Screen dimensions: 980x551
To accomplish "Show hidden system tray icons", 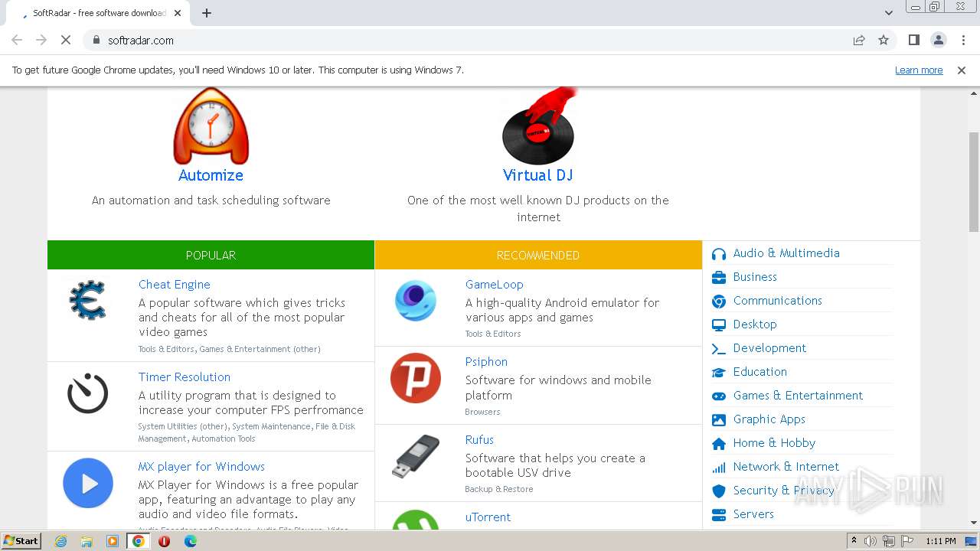I will (x=854, y=540).
